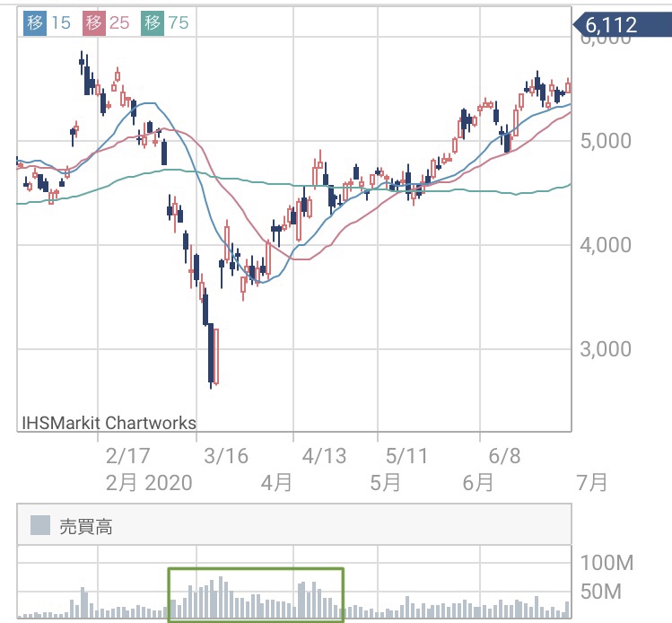The image size is (672, 623).
Task: Click the 2月 2020 month label
Action: pyautogui.click(x=149, y=483)
